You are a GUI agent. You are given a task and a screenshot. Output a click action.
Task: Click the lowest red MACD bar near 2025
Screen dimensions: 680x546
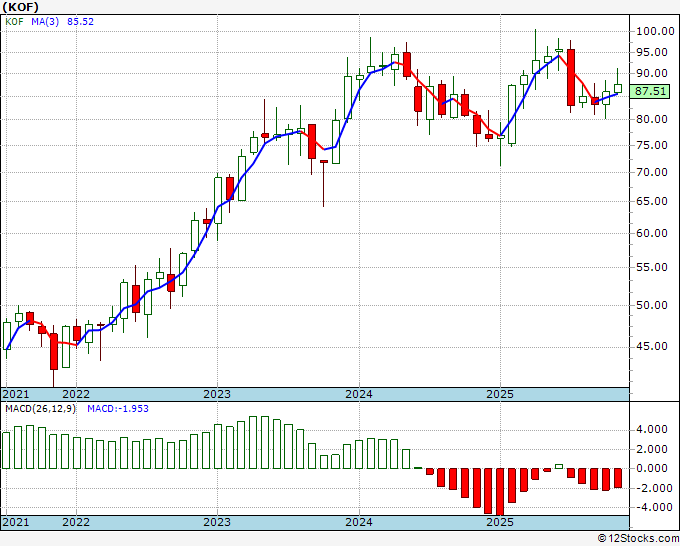click(x=500, y=492)
